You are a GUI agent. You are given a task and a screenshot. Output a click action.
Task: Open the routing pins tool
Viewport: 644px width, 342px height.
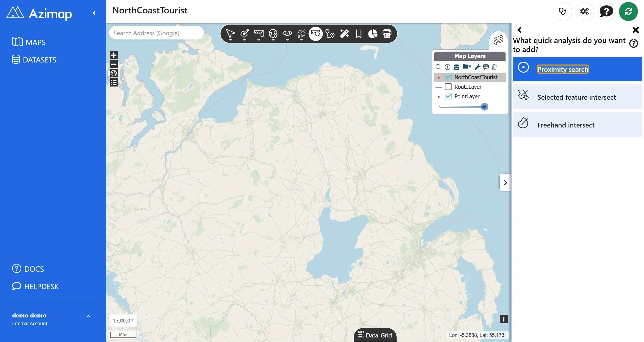point(330,34)
